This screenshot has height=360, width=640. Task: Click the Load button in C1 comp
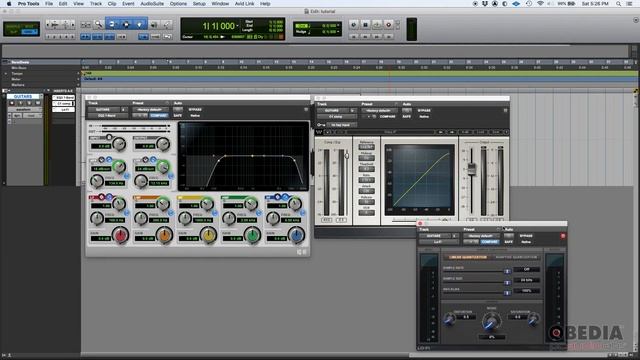click(x=481, y=132)
